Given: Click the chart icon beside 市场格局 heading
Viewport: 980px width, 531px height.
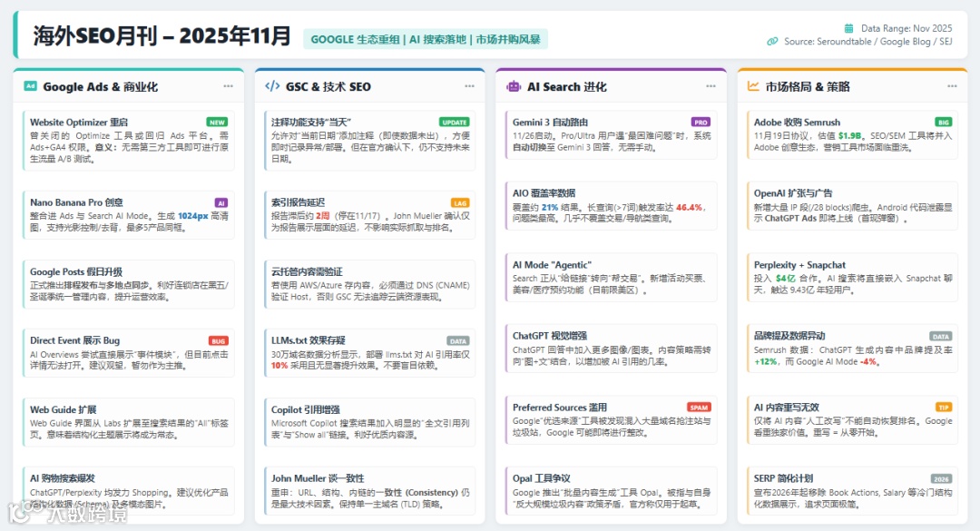Looking at the screenshot, I should [x=753, y=86].
